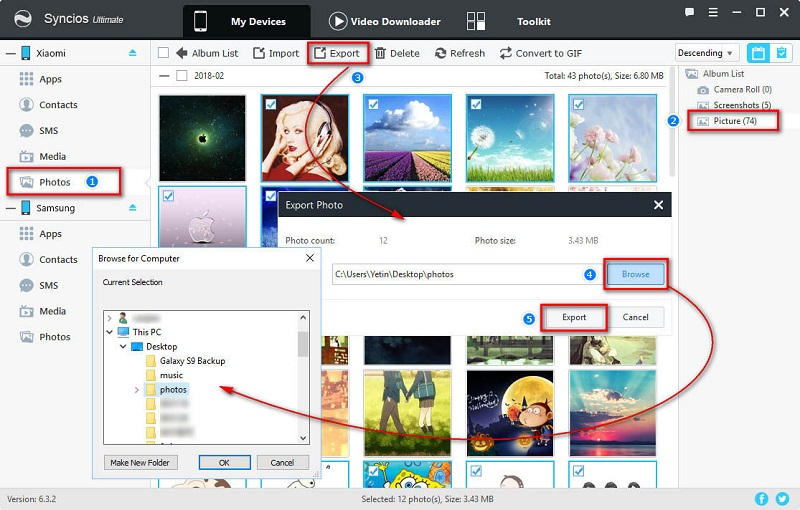Image resolution: width=800 pixels, height=510 pixels.
Task: Open the couple holding hands thumbnail
Action: pyautogui.click(x=407, y=413)
